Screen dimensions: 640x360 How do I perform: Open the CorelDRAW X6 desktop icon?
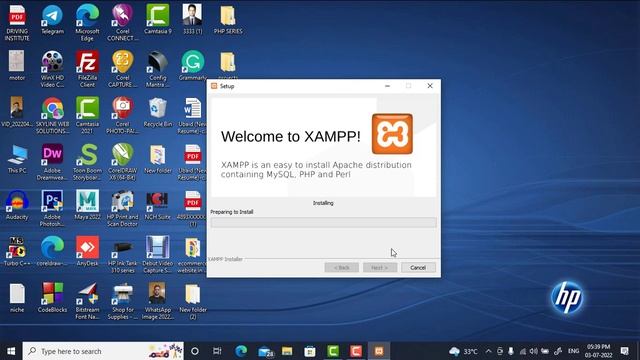point(122,162)
